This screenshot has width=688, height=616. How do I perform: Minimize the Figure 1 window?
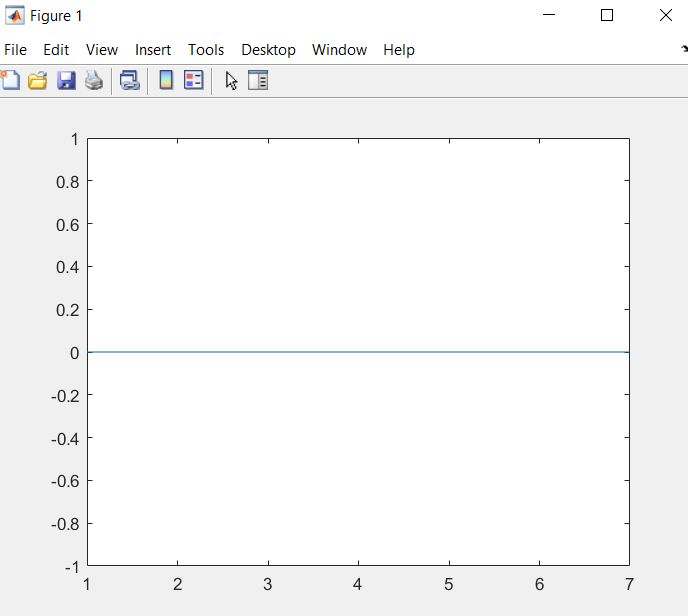[549, 15]
